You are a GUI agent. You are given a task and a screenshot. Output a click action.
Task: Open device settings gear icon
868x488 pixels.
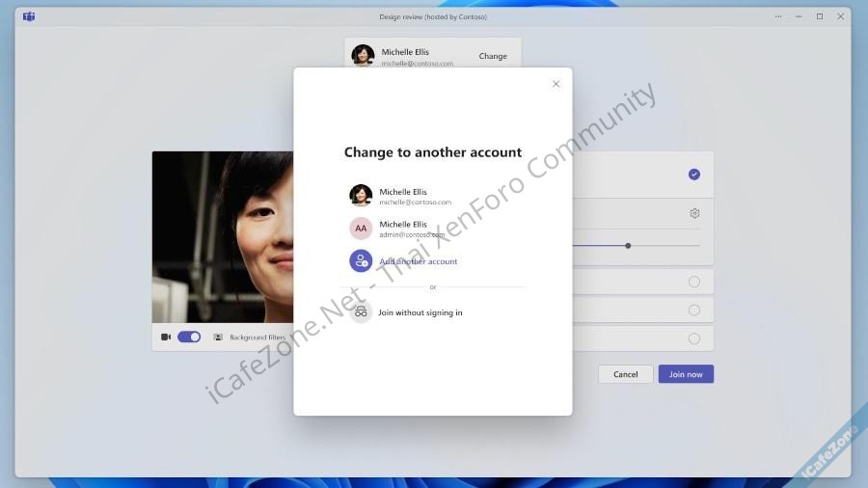(694, 213)
